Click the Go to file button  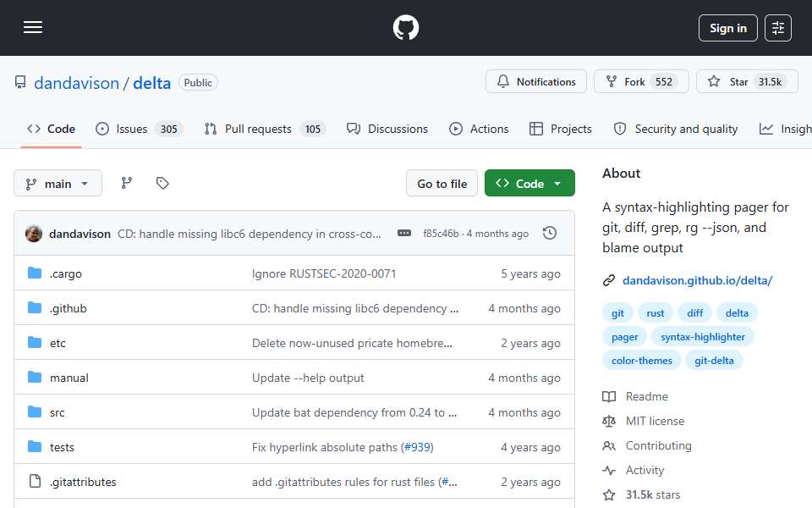click(442, 184)
